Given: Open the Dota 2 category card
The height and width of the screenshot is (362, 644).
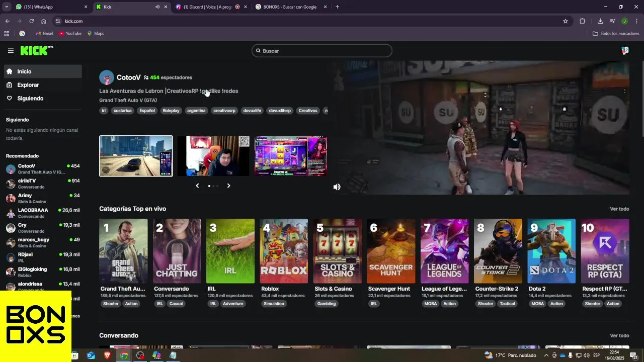Looking at the screenshot, I should [551, 251].
